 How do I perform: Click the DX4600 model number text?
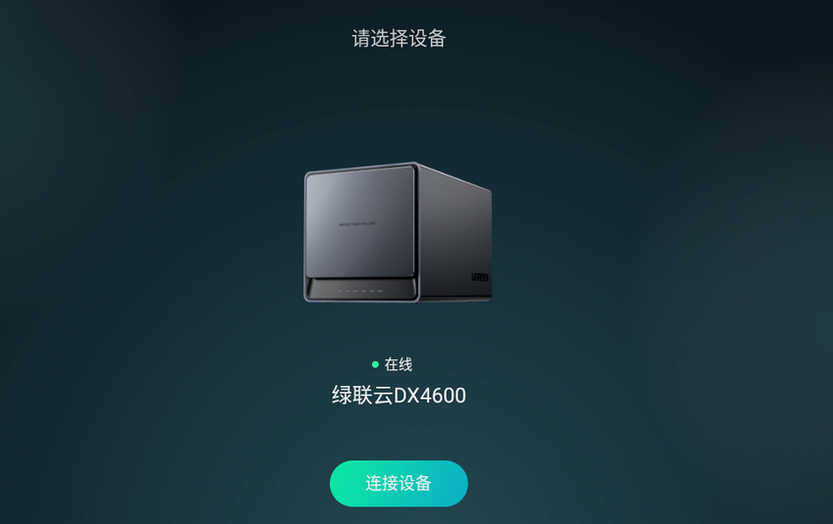[x=430, y=395]
